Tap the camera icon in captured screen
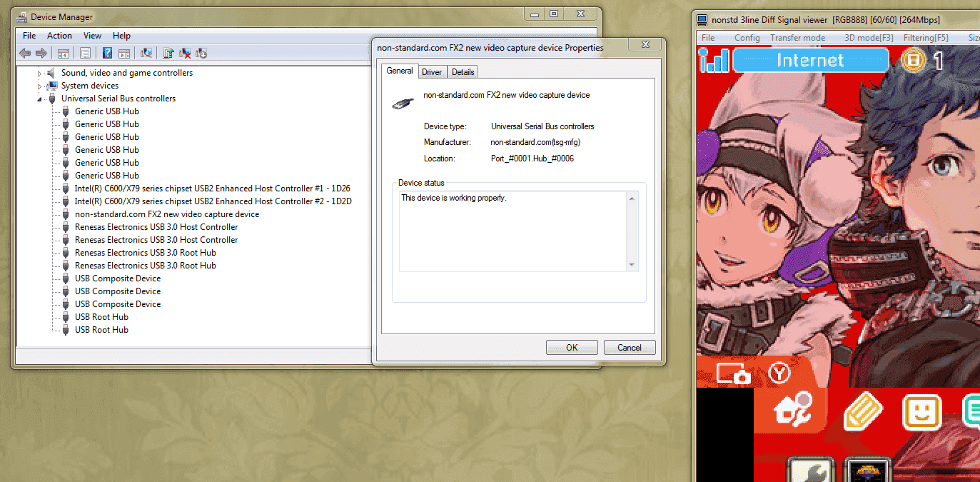The image size is (980, 482). pos(734,373)
